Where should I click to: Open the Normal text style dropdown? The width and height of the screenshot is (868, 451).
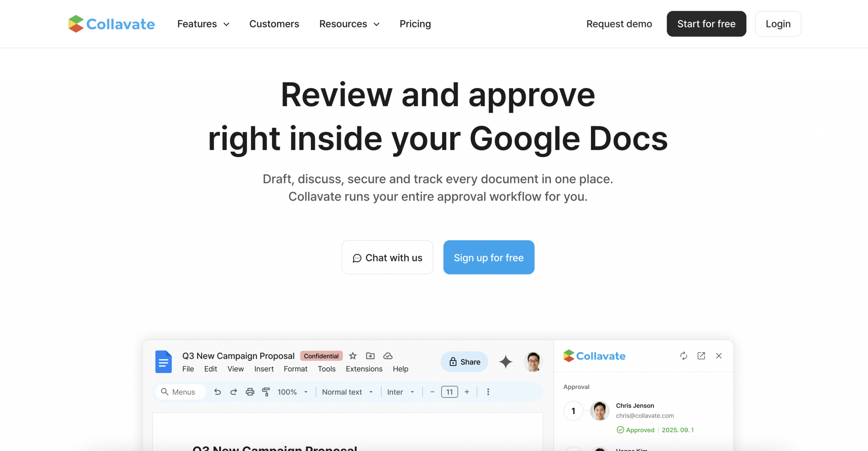[348, 392]
